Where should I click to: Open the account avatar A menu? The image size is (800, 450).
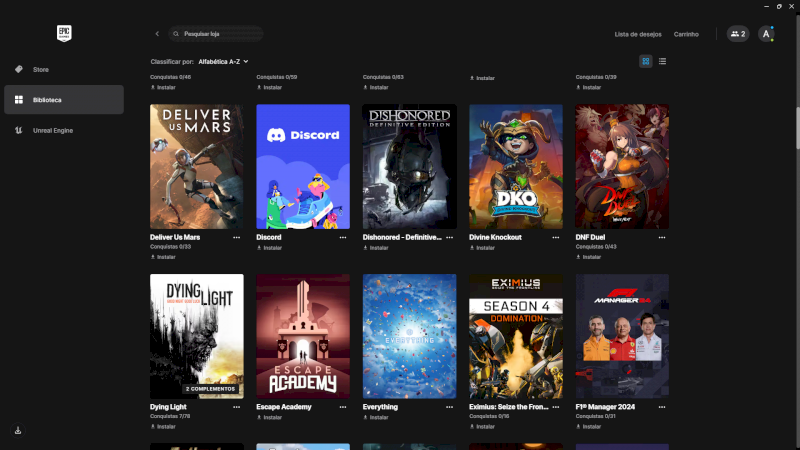point(766,34)
